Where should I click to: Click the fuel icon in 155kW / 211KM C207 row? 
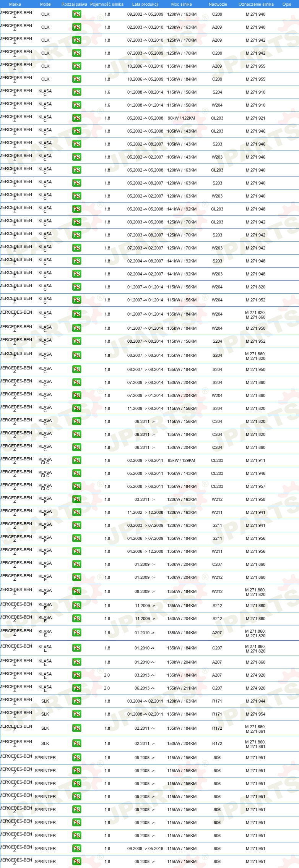click(x=76, y=688)
